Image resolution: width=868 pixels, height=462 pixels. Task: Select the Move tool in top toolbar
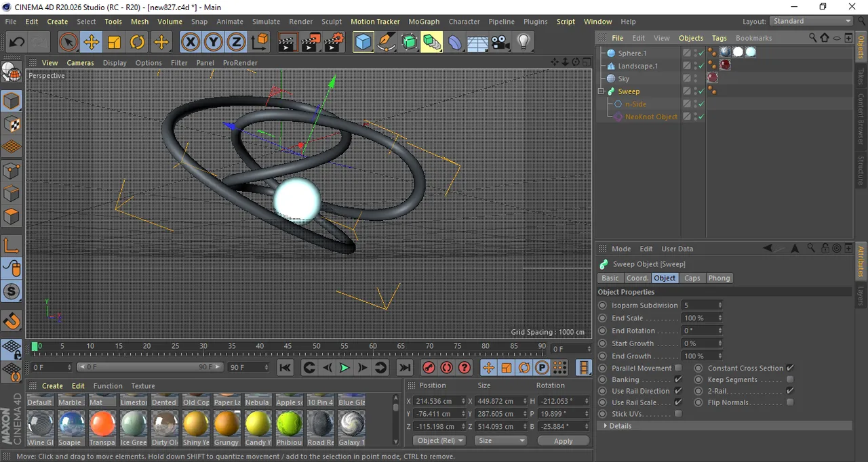click(x=91, y=43)
